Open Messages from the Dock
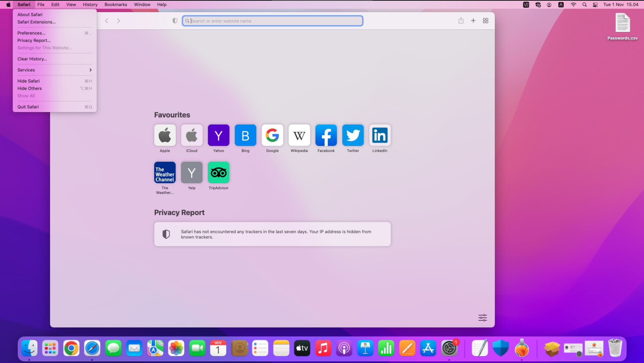The height and width of the screenshot is (363, 644). [x=113, y=348]
